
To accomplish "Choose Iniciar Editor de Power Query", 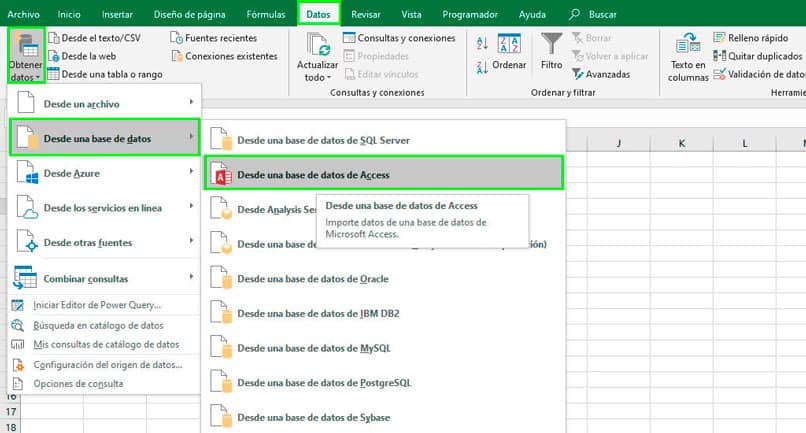I will (x=105, y=305).
